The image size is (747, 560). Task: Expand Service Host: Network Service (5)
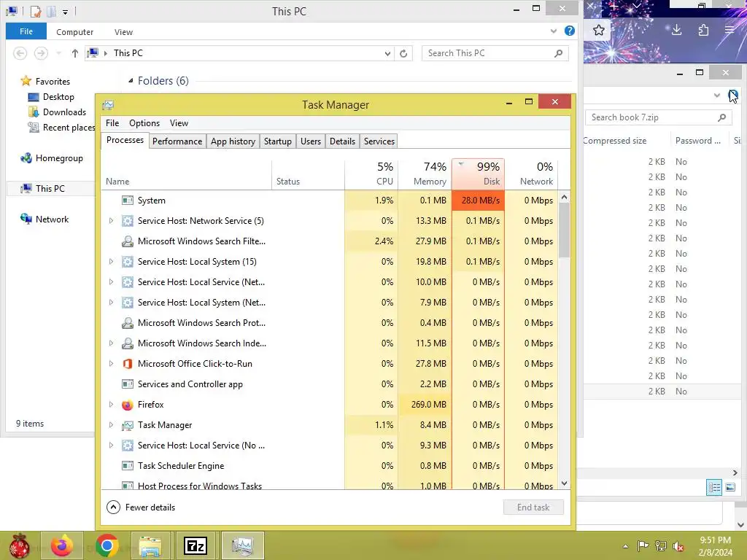point(111,221)
